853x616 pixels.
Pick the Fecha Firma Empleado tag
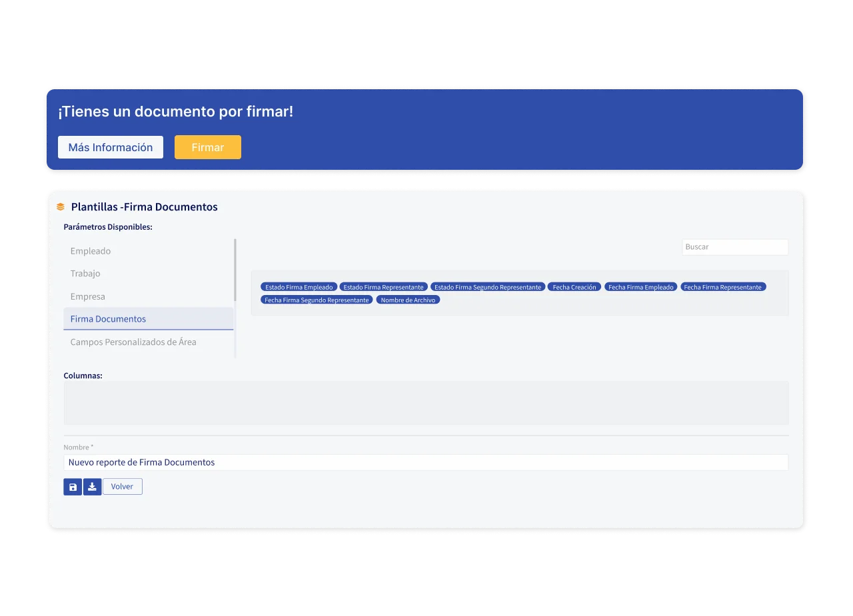[x=641, y=287]
